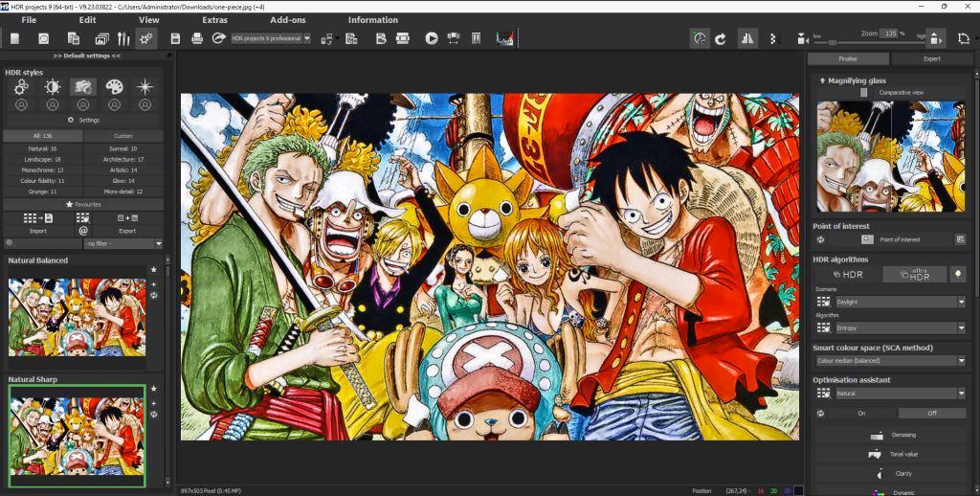The height and width of the screenshot is (496, 980).
Task: Open the Extras menu
Action: [x=215, y=19]
